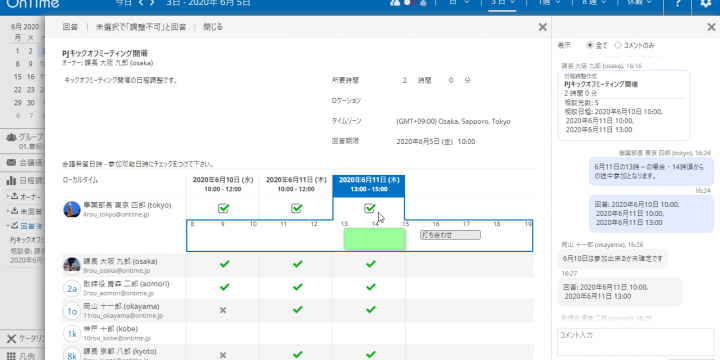Click the 回答期限 value 2020年6月5日 (金) 10:00
The width and height of the screenshot is (720, 360).
point(436,142)
